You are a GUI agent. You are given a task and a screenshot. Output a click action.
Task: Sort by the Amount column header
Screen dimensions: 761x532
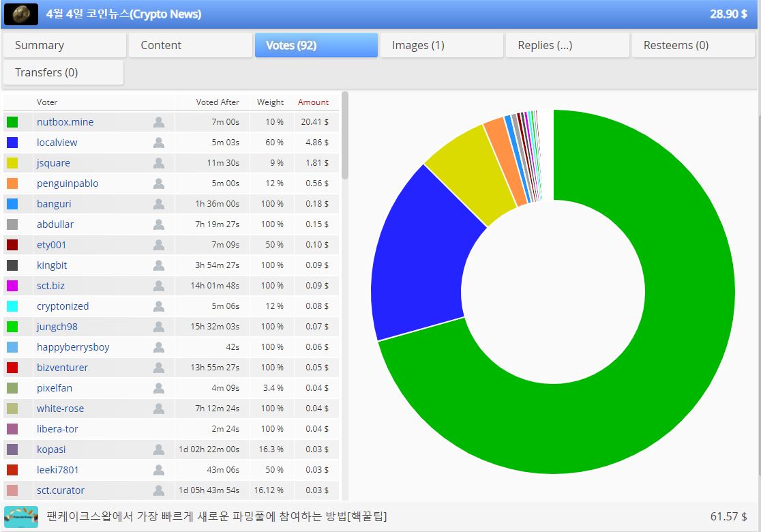point(313,102)
